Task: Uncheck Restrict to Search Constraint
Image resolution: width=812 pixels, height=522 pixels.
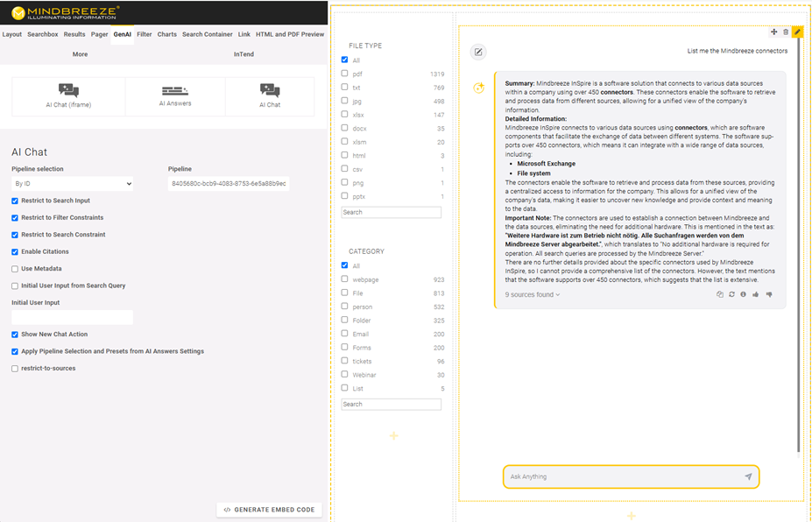Action: 15,235
